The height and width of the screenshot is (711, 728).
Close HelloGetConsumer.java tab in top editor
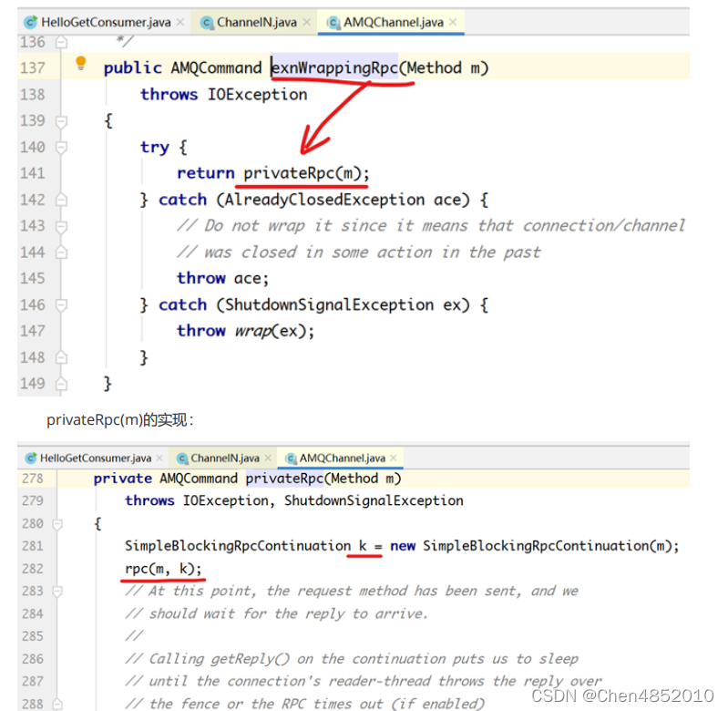(x=180, y=22)
